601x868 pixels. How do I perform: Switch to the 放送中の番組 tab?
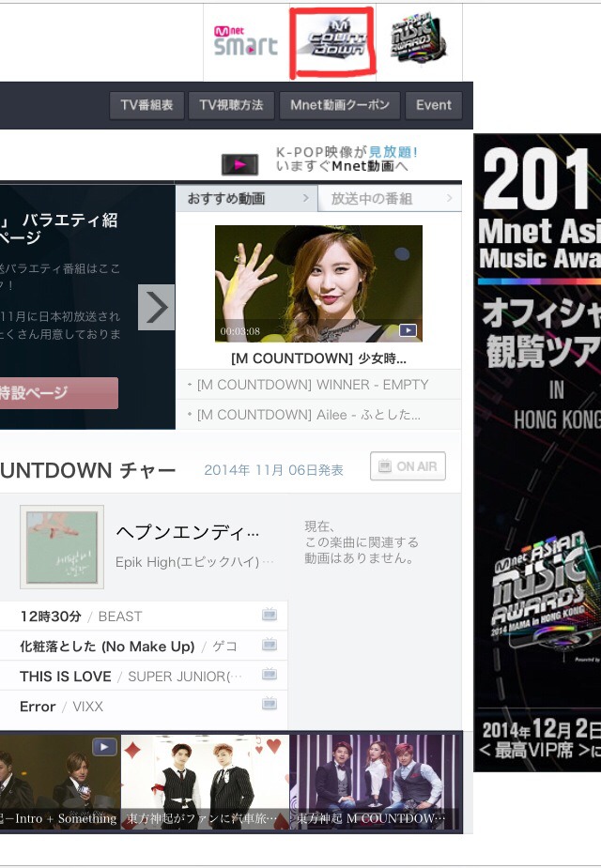tap(390, 198)
